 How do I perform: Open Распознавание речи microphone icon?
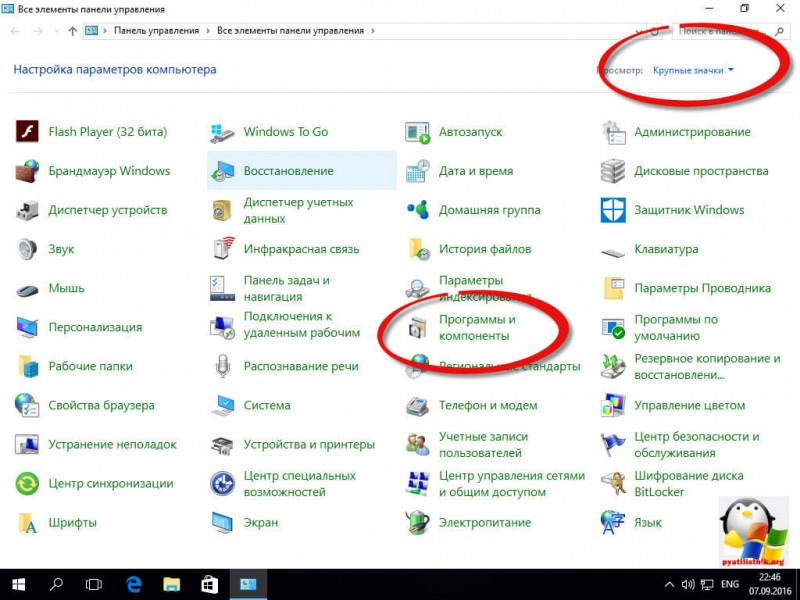[222, 366]
